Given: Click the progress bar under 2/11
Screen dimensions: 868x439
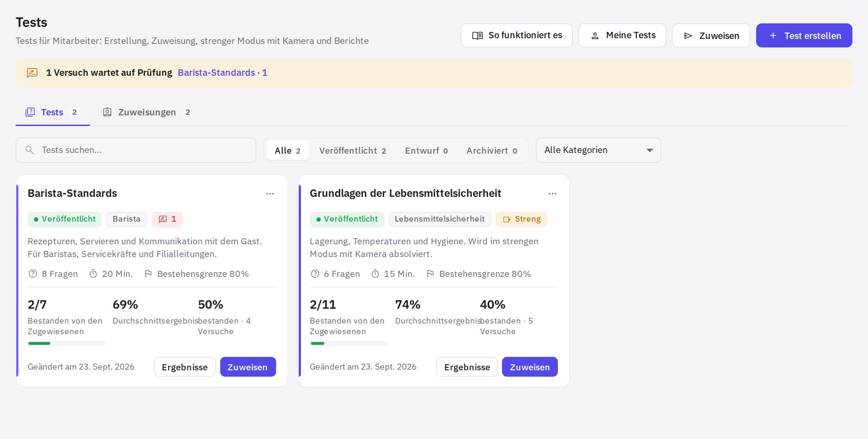Looking at the screenshot, I should point(349,343).
